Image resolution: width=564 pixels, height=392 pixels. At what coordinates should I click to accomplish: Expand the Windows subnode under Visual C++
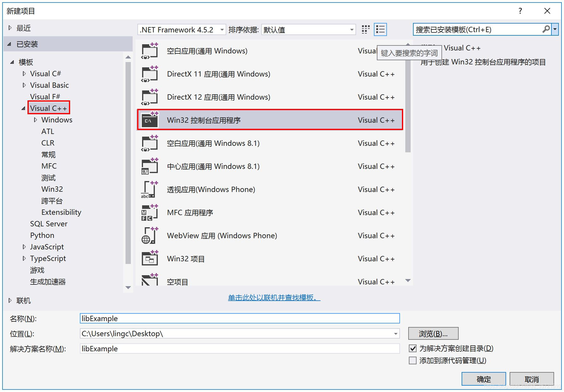click(36, 120)
